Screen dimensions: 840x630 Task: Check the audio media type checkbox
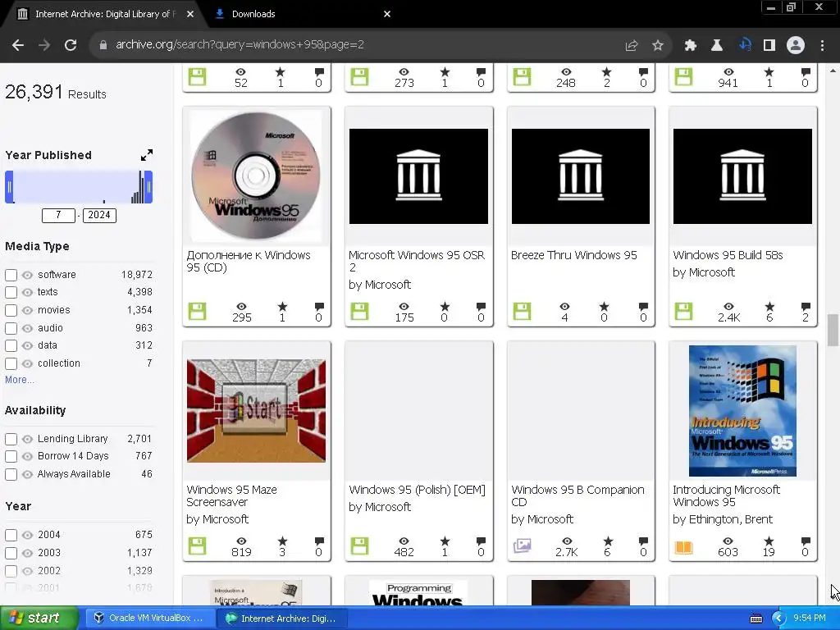(11, 328)
